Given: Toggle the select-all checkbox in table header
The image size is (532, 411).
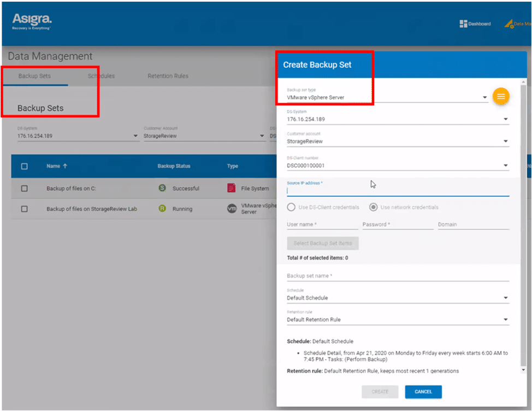Looking at the screenshot, I should [x=25, y=166].
